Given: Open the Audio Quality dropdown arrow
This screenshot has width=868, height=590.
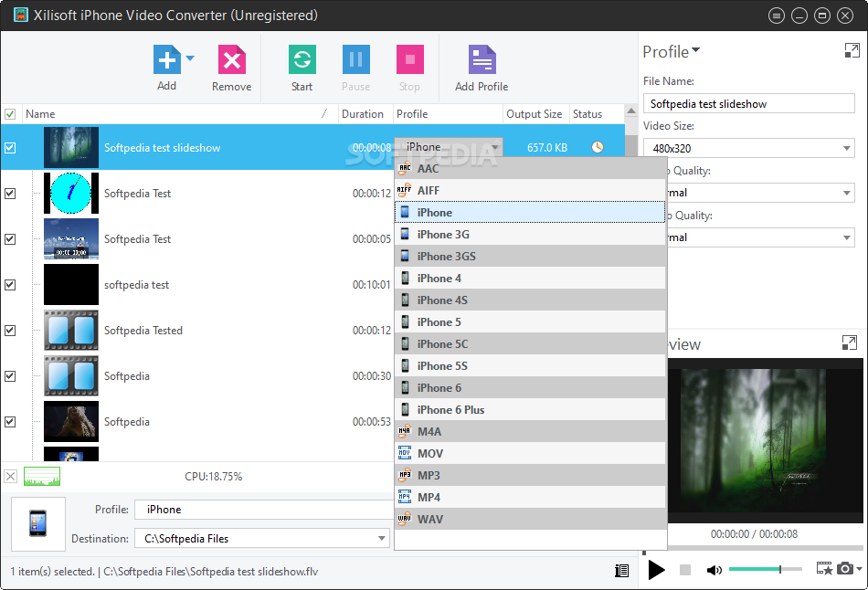Looking at the screenshot, I should point(846,237).
